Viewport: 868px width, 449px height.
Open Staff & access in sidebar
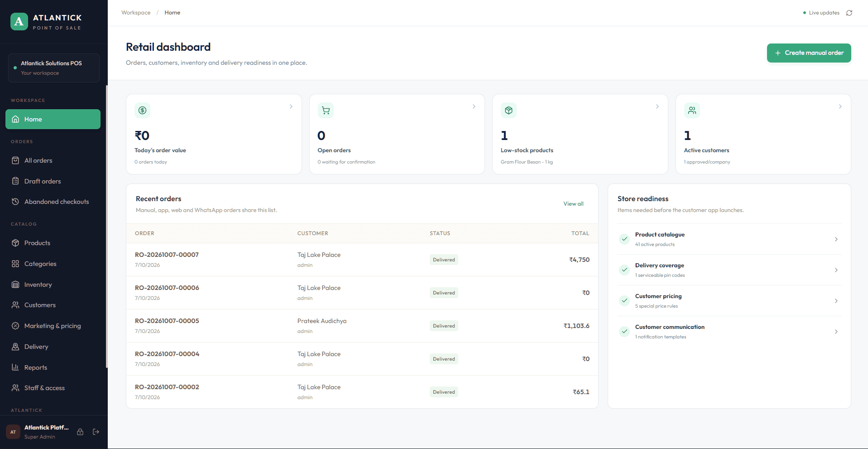pos(53,388)
